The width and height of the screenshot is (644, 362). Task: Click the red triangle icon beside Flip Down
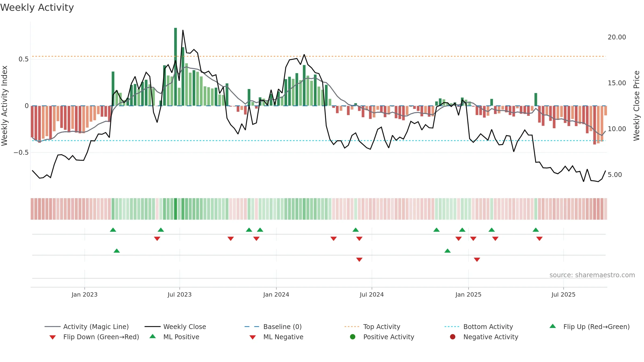tap(53, 337)
